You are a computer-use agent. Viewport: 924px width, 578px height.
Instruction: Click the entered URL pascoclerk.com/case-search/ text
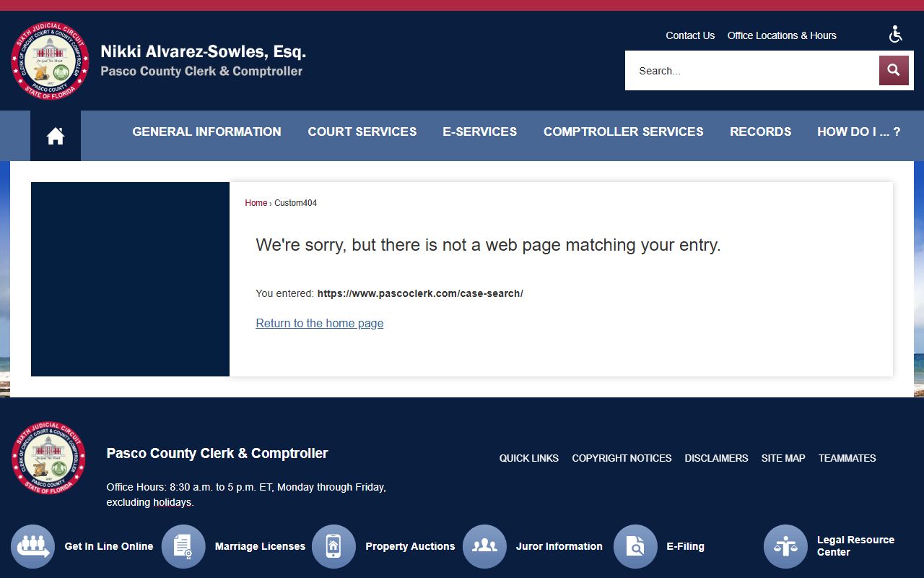pyautogui.click(x=420, y=293)
